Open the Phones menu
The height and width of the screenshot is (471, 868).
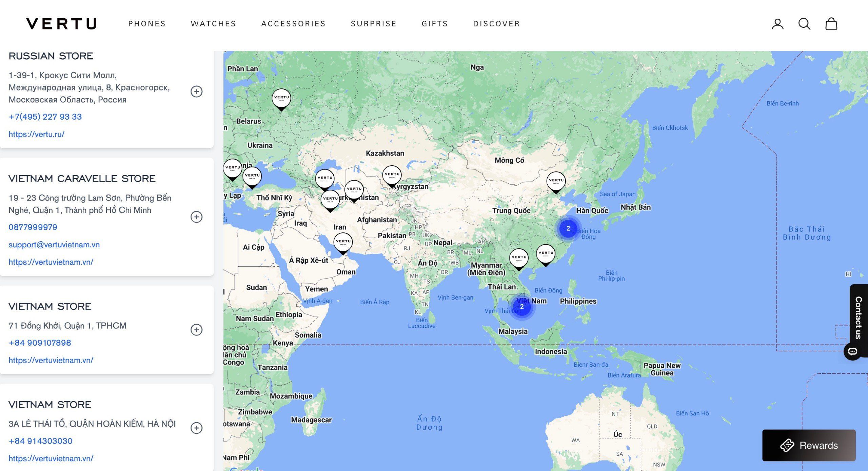click(x=147, y=24)
